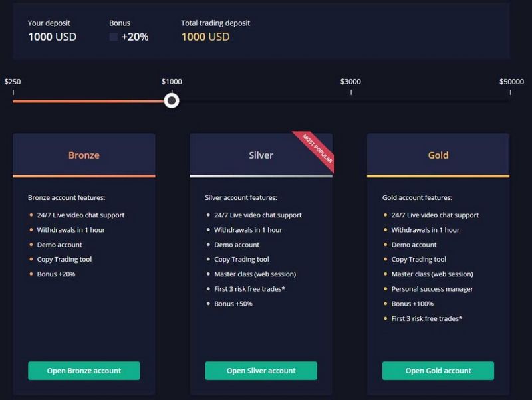Select the Gold plan header
This screenshot has height=400, width=532.
[438, 155]
